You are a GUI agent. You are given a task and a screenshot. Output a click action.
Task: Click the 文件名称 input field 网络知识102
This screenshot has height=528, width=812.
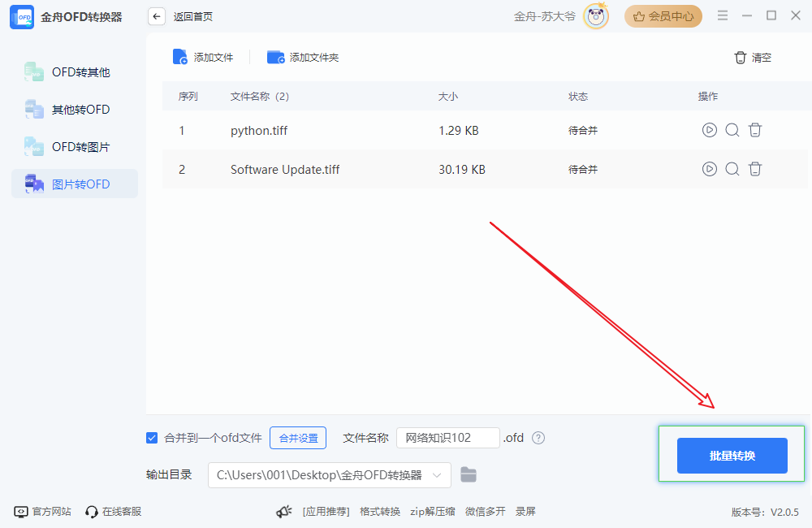[x=448, y=438]
